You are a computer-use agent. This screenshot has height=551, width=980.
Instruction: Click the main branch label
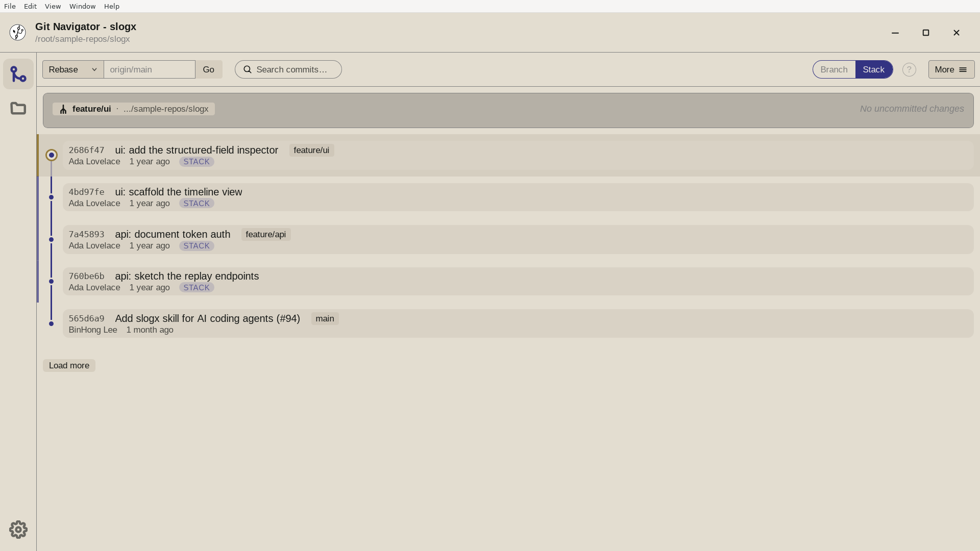[x=325, y=319]
